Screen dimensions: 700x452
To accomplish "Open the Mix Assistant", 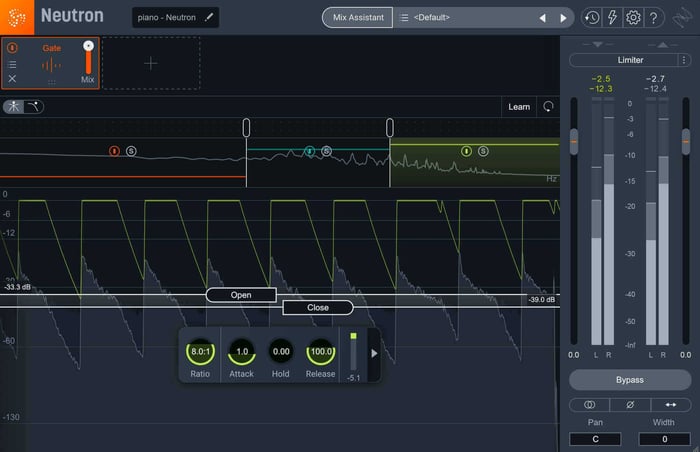I will (358, 17).
